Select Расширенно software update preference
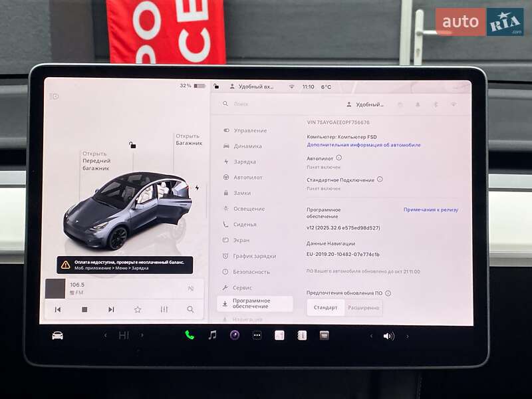 (x=364, y=307)
